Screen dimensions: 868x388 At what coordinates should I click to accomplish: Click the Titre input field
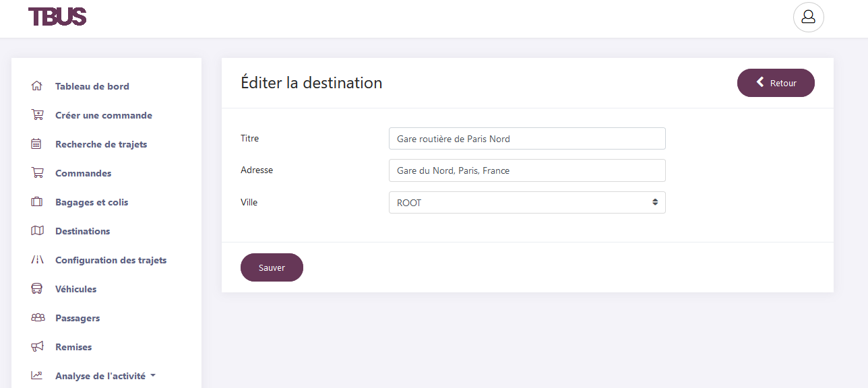[x=526, y=138]
